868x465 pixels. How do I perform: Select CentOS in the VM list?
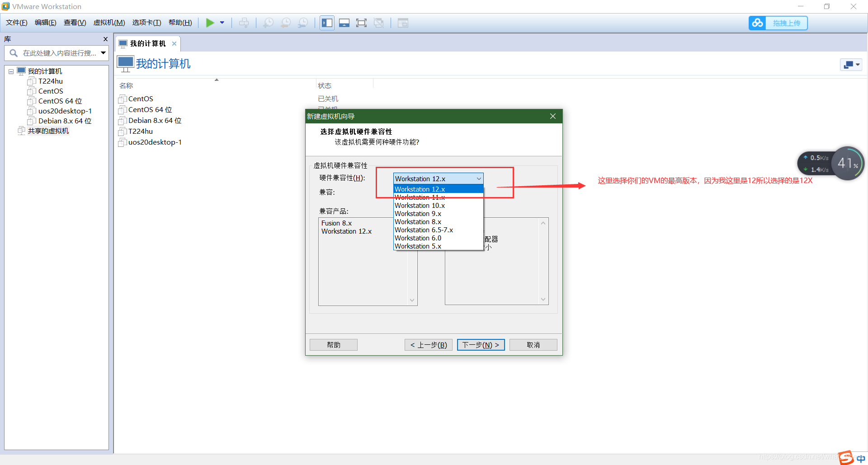141,99
